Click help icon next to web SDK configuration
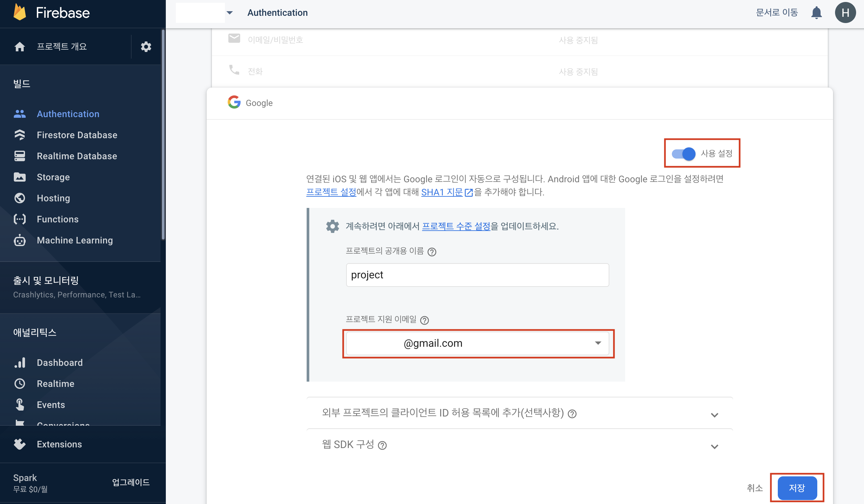864x504 pixels. click(x=382, y=445)
